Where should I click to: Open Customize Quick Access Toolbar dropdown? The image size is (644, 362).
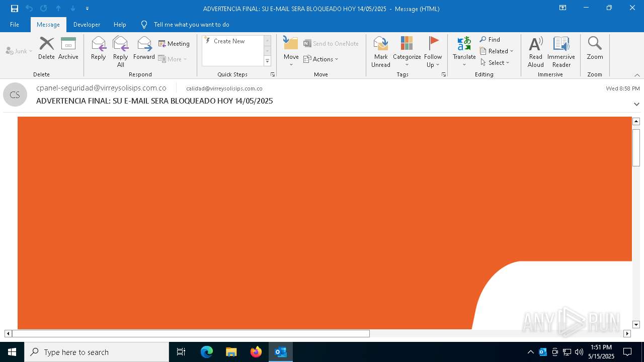(87, 9)
